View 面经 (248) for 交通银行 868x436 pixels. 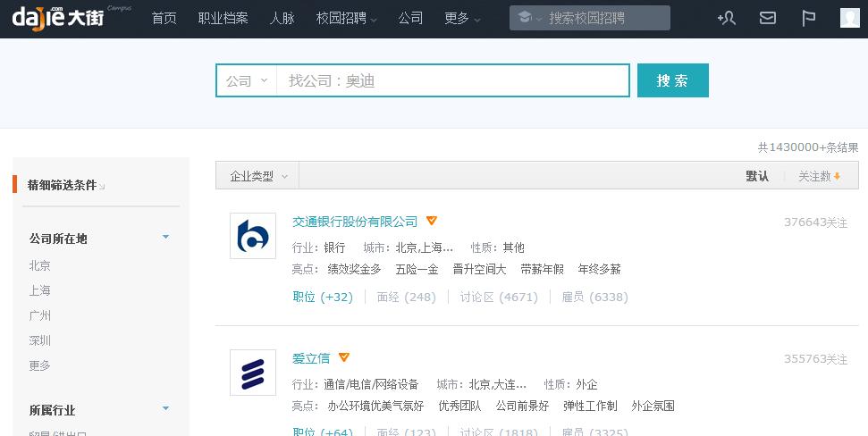407,298
